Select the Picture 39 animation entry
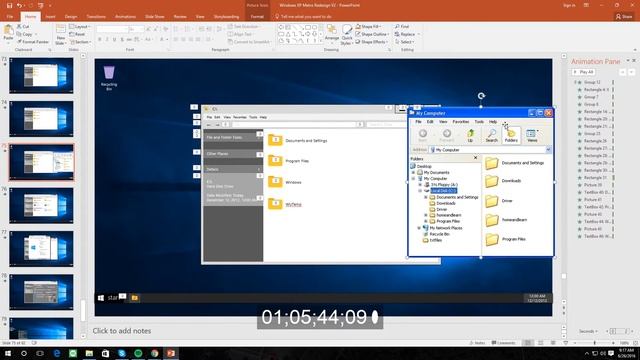Image resolution: width=640 pixels, height=360 pixels. [x=593, y=185]
